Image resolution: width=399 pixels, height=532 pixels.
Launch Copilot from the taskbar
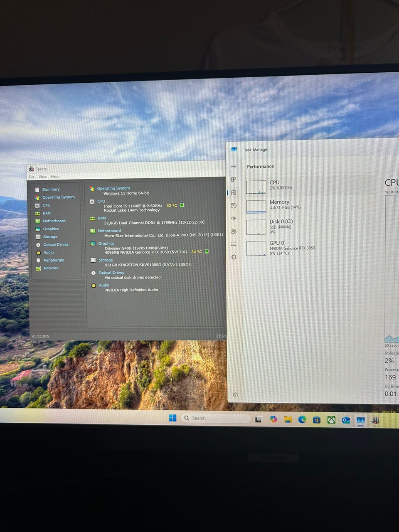click(273, 419)
